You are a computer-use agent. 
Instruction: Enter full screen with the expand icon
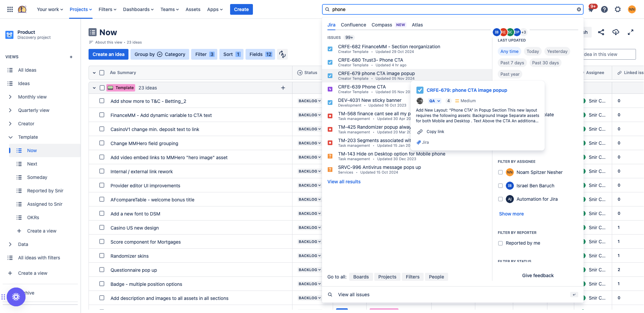point(631,32)
